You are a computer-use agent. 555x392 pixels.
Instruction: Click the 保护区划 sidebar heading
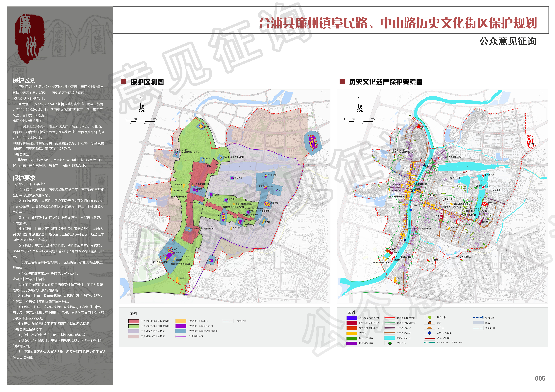pyautogui.click(x=24, y=80)
